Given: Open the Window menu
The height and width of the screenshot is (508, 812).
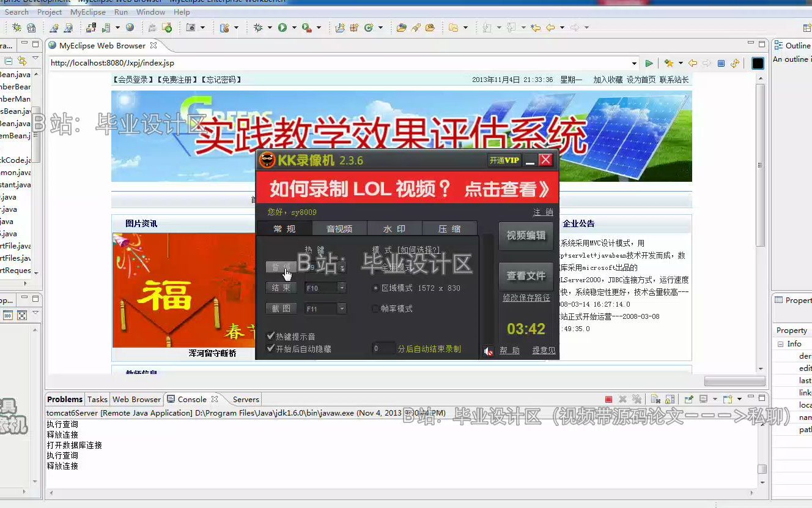Looking at the screenshot, I should (150, 12).
